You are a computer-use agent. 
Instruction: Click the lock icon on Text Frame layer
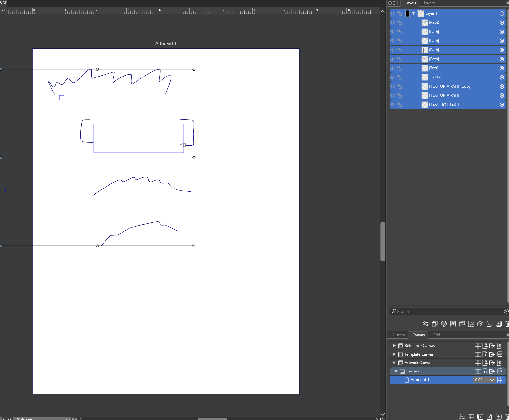coord(400,77)
